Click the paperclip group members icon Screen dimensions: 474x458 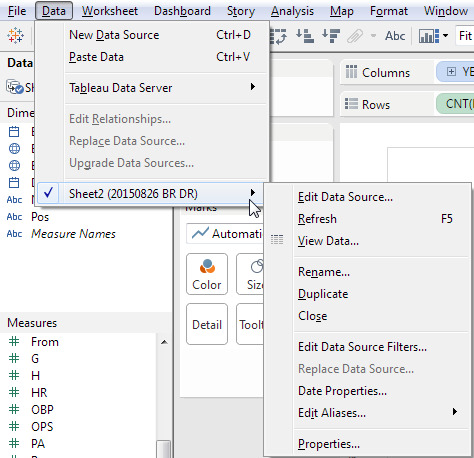(x=355, y=36)
